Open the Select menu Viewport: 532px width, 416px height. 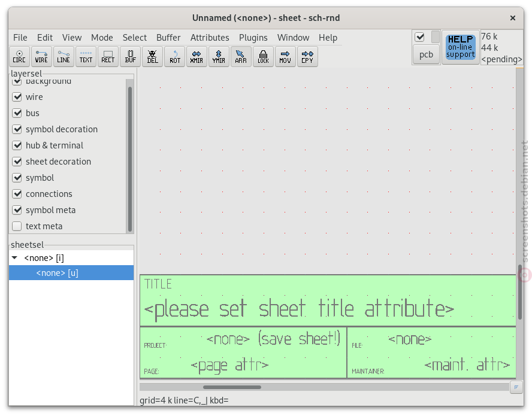135,38
